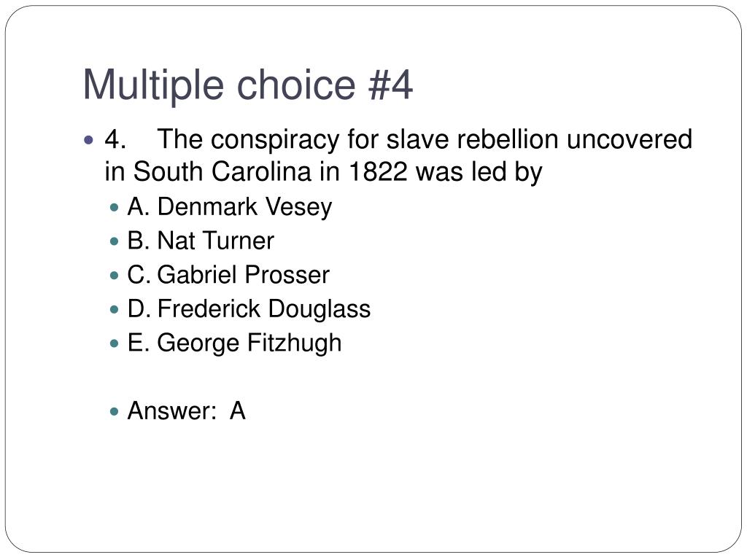The width and height of the screenshot is (747, 560).
Task: Select answer option B. Nat Turner
Action: coord(201,241)
